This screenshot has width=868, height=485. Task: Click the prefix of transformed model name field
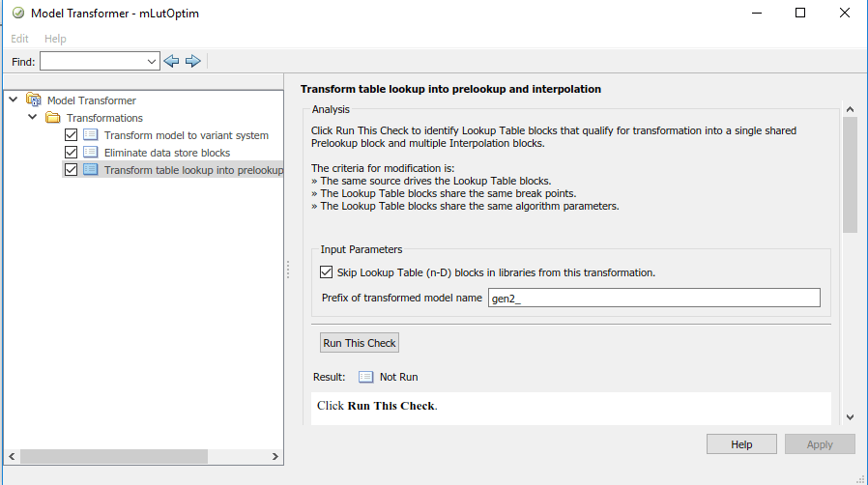[653, 298]
